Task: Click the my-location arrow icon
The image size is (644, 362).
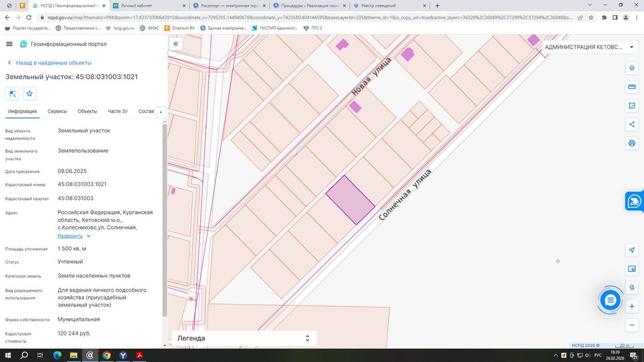Action: (x=632, y=250)
